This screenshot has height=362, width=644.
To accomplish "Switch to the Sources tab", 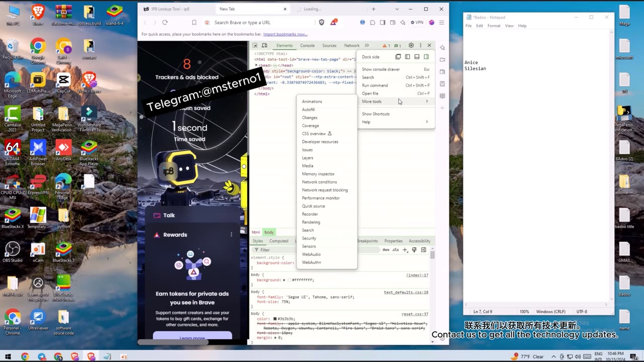I will [x=329, y=45].
